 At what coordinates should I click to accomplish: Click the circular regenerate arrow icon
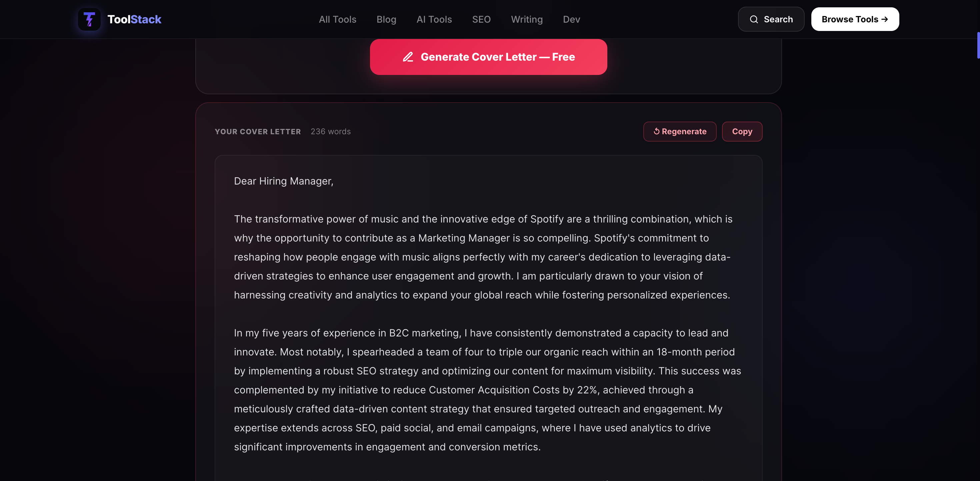[x=656, y=131]
